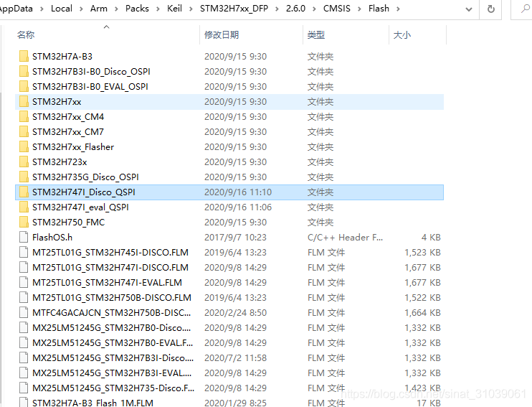Click the MX25LM51245G_STM32H7B3I-EVAL file icon
The height and width of the screenshot is (407, 532).
24,373
